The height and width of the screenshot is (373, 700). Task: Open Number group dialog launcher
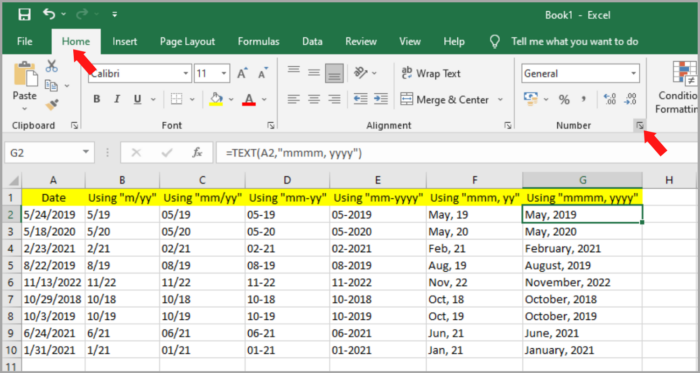tap(640, 126)
